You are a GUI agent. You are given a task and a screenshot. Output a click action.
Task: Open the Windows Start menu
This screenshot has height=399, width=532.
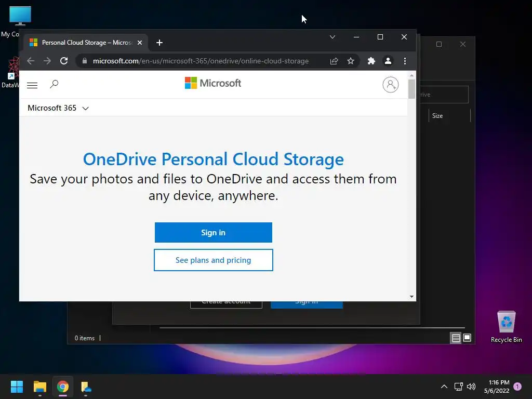pyautogui.click(x=17, y=387)
